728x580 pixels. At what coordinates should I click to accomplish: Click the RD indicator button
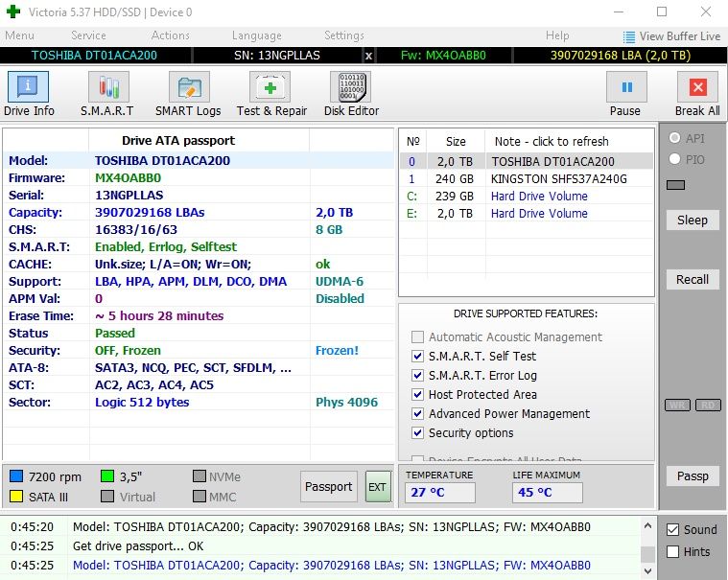pyautogui.click(x=708, y=406)
